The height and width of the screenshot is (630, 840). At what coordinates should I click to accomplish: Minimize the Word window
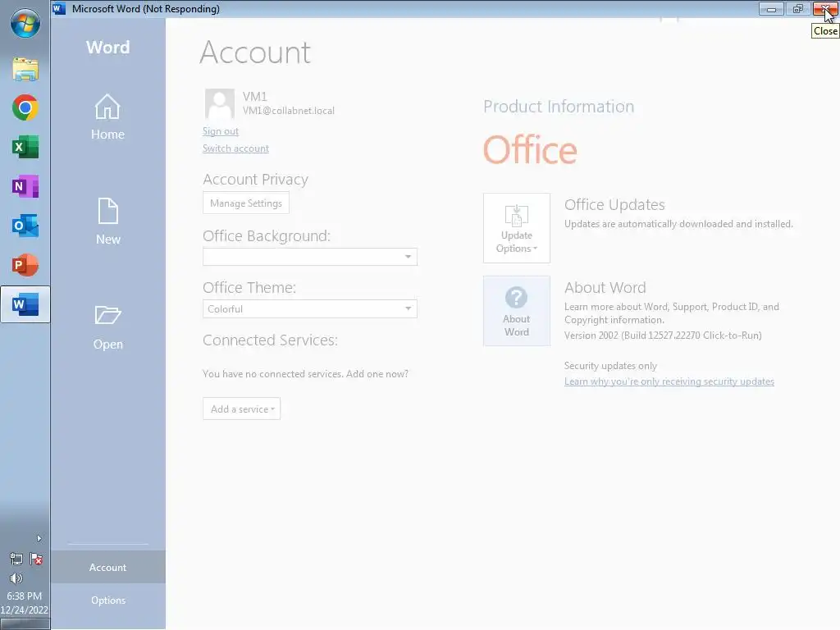771,8
